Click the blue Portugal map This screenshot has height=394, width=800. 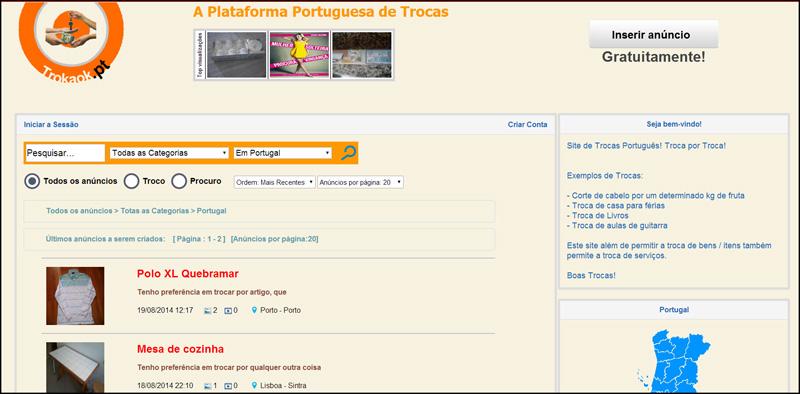tap(673, 361)
